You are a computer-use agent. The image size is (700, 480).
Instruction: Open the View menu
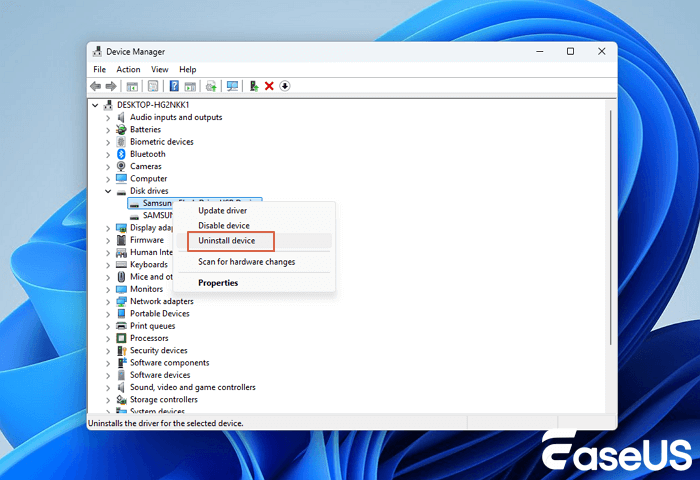coord(159,69)
